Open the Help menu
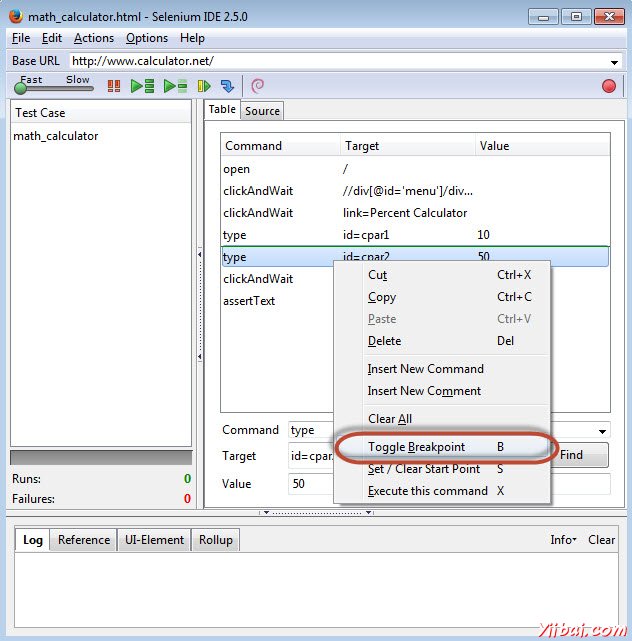The width and height of the screenshot is (632, 641). pyautogui.click(x=192, y=38)
